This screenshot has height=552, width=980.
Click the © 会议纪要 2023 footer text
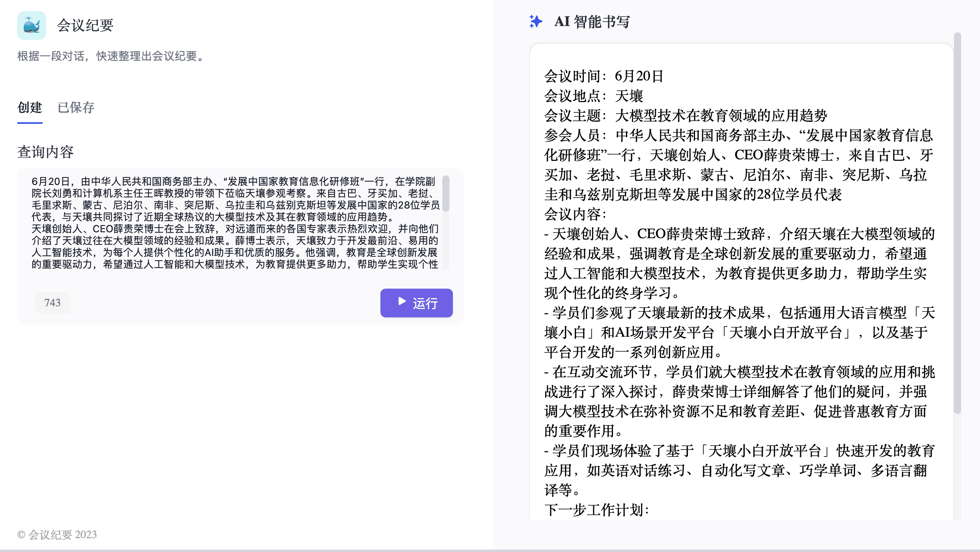57,535
